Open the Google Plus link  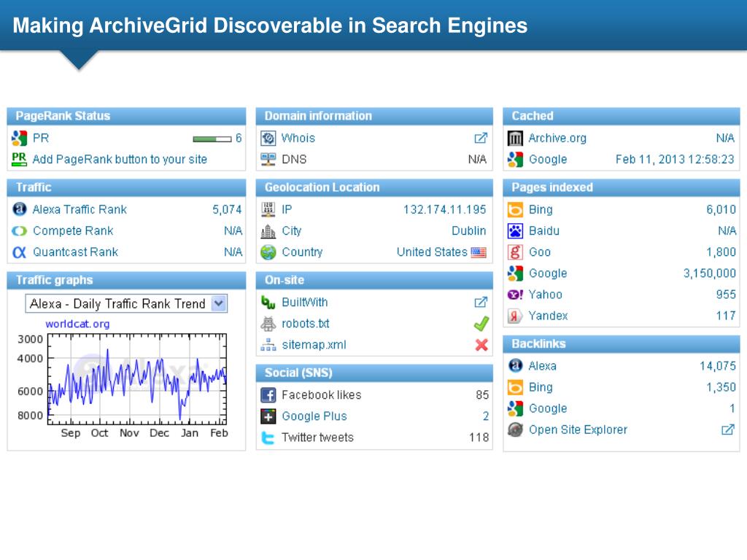[x=314, y=416]
